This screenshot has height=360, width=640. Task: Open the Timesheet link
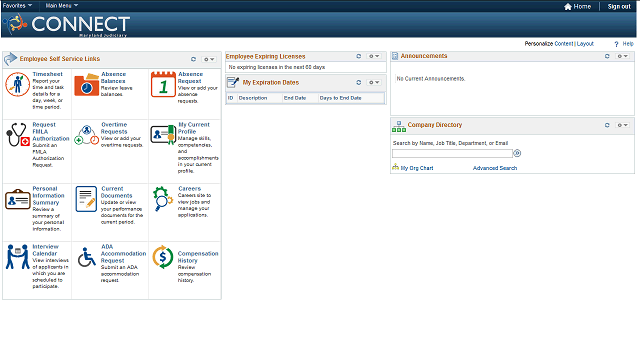coord(47,74)
